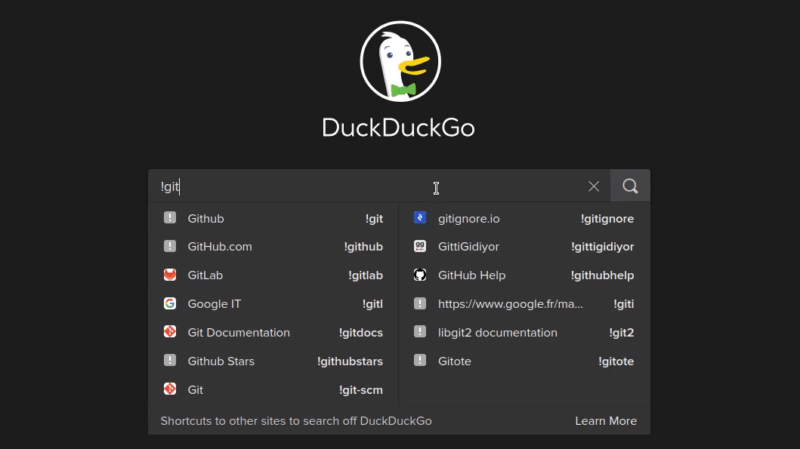This screenshot has width=800, height=449.
Task: Click the GitHub Help octocat icon
Action: pyautogui.click(x=420, y=275)
